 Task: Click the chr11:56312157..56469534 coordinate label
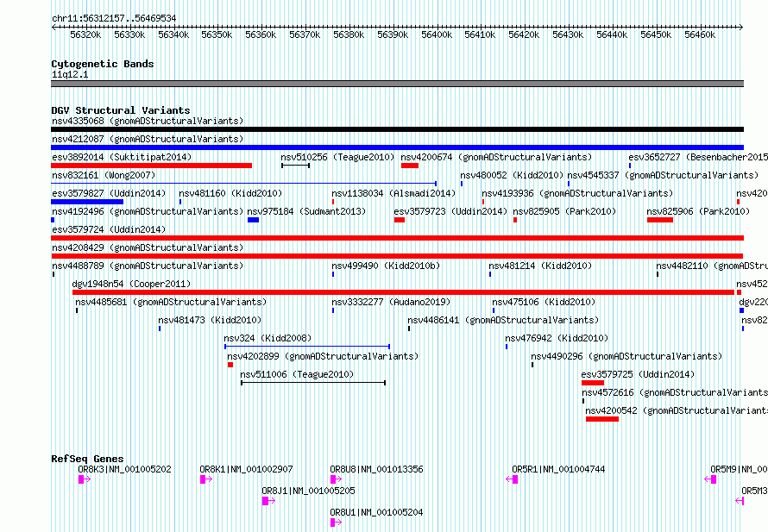tap(114, 18)
